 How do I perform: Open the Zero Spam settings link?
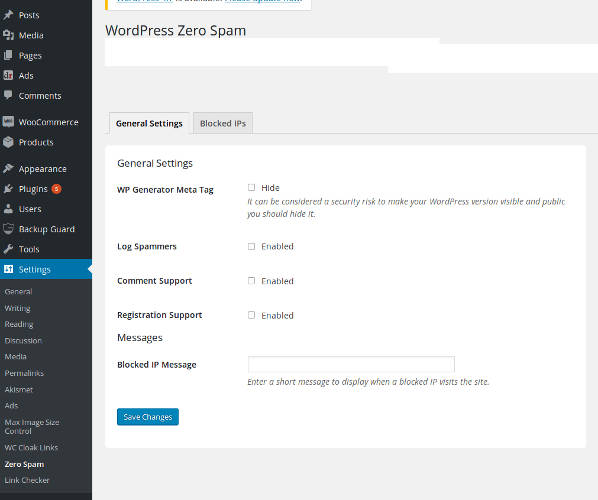24,465
